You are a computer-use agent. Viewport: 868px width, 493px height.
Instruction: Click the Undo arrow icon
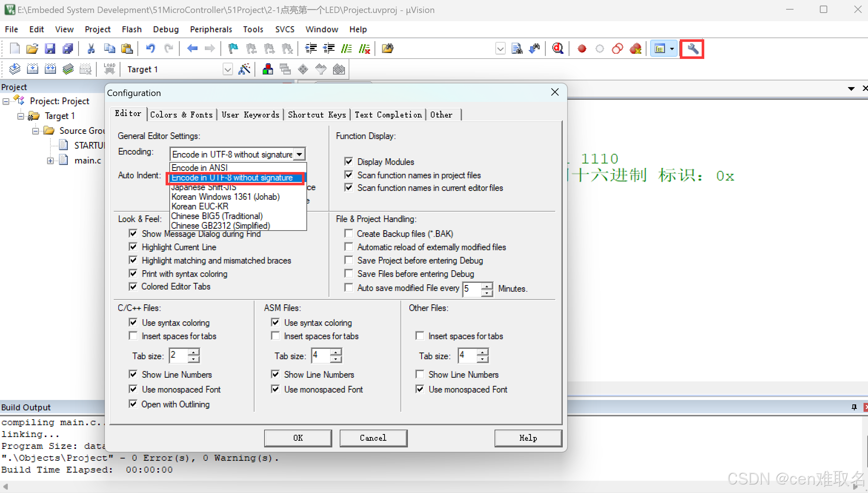[150, 49]
